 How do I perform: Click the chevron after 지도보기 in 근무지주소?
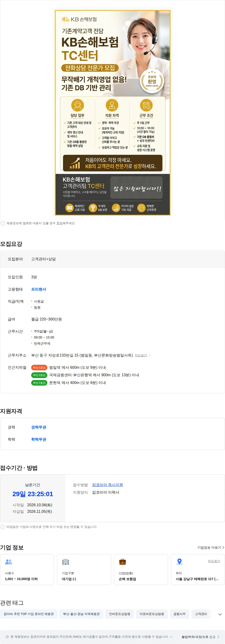[150, 355]
